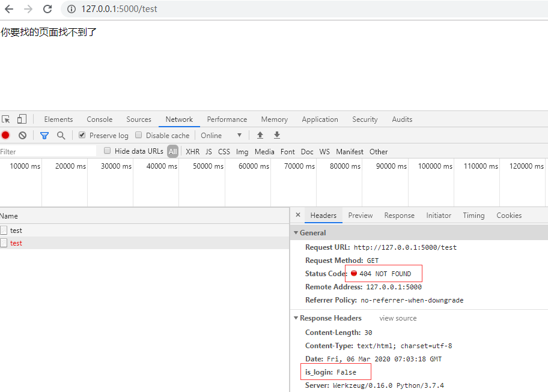Show the Response tab of request

click(x=399, y=216)
